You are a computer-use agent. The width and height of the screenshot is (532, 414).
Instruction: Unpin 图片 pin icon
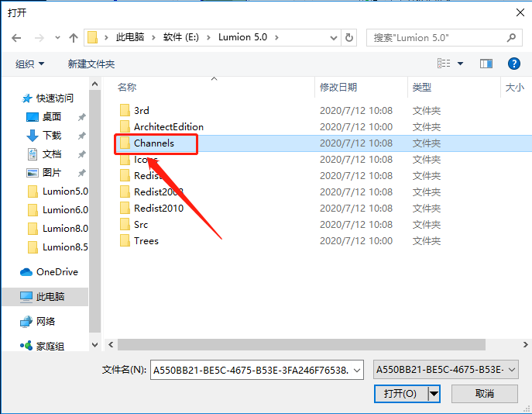coord(81,173)
